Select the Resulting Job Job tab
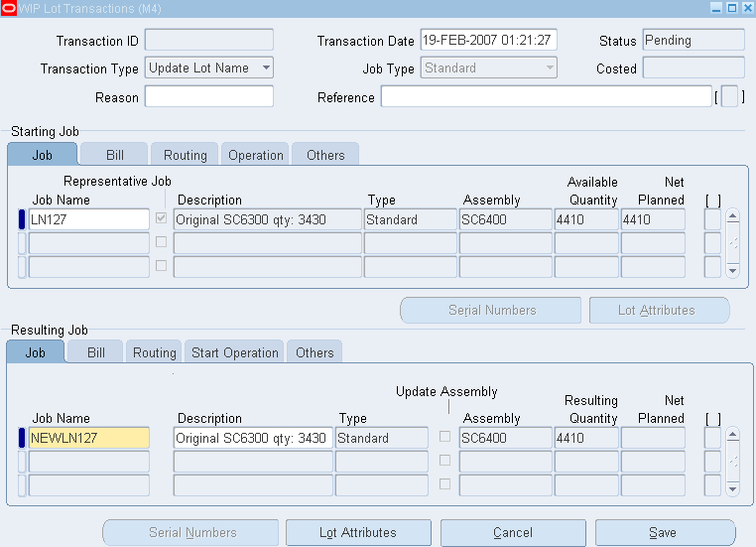The image size is (756, 547). (x=35, y=352)
